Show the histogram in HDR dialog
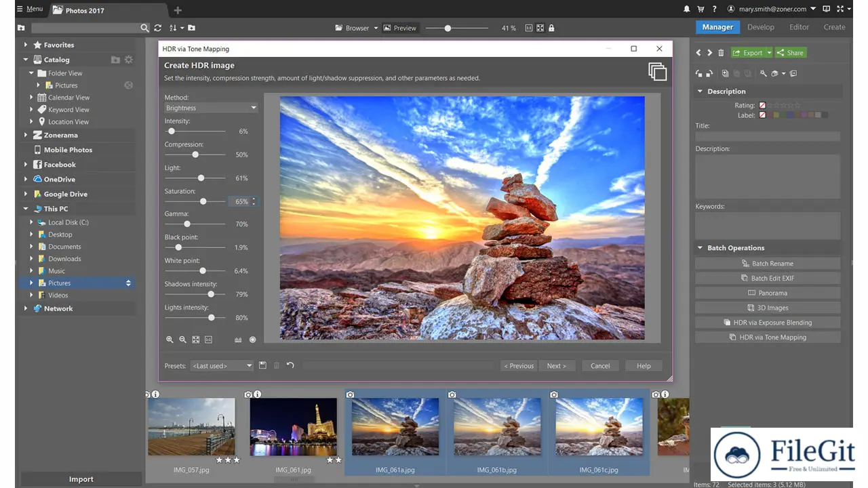Image resolution: width=868 pixels, height=488 pixels. 238,340
